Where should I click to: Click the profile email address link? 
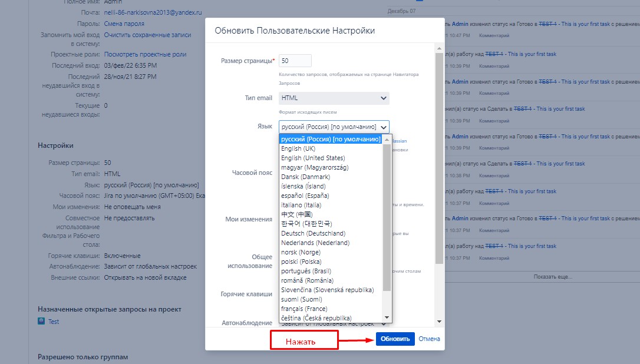(x=153, y=12)
